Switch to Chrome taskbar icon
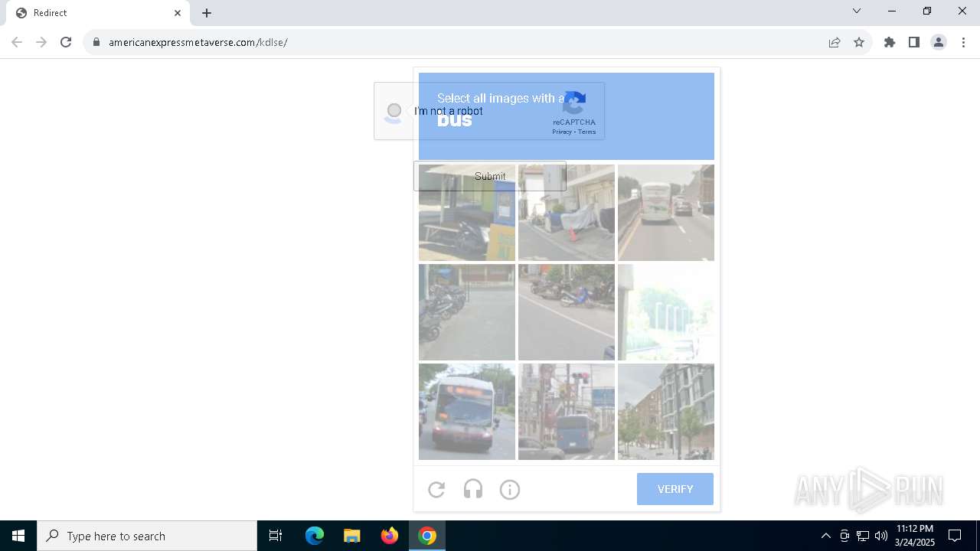980x551 pixels. pyautogui.click(x=427, y=536)
